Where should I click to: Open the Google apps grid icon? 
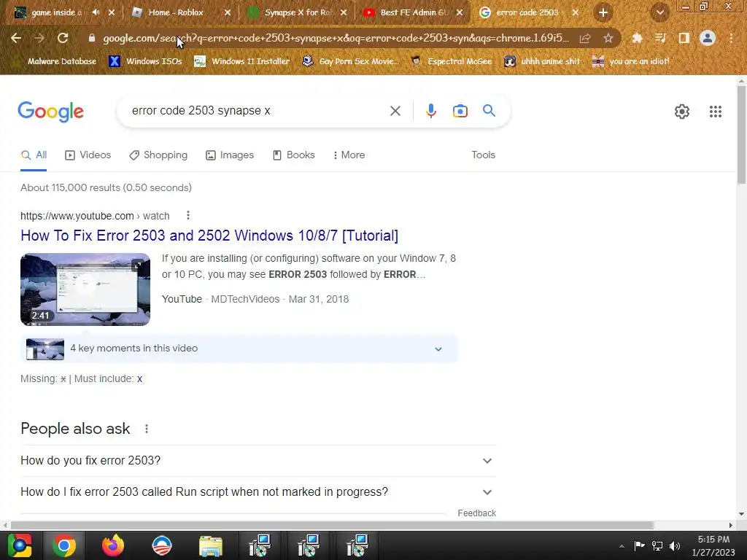(716, 112)
